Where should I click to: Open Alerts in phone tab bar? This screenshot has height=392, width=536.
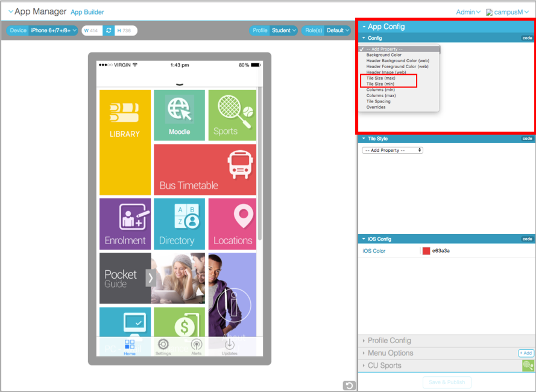(x=196, y=347)
